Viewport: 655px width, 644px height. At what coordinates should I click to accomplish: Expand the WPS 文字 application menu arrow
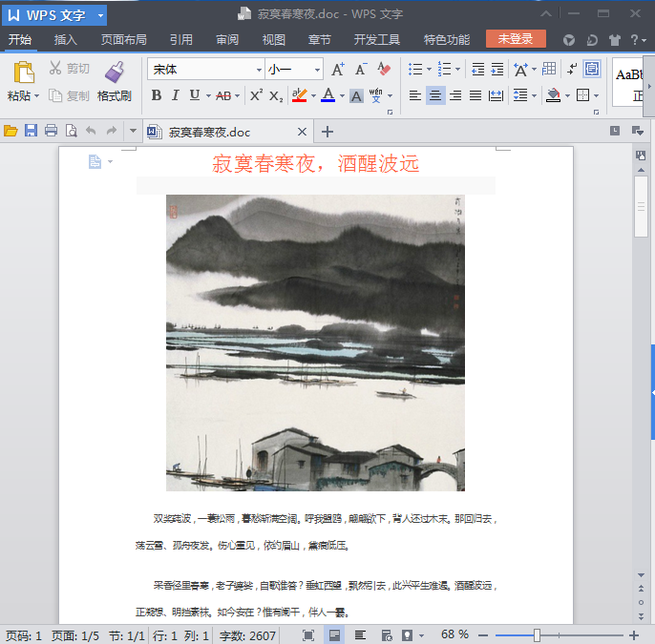click(100, 16)
